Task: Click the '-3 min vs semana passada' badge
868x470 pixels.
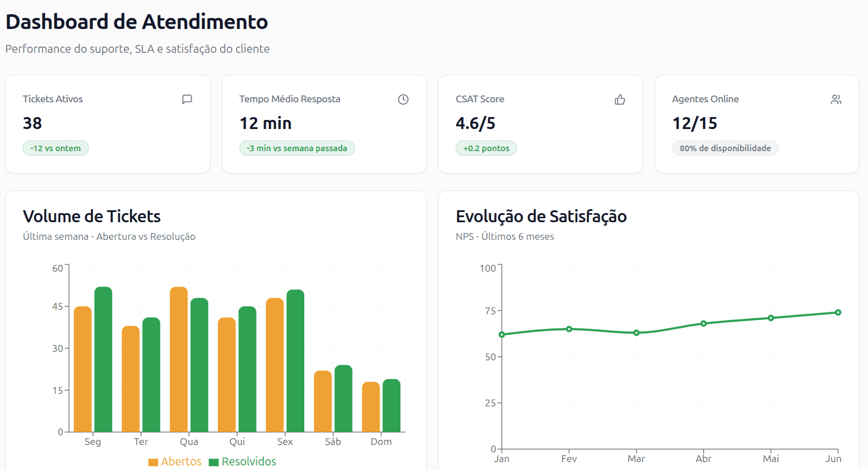Action: (297, 148)
